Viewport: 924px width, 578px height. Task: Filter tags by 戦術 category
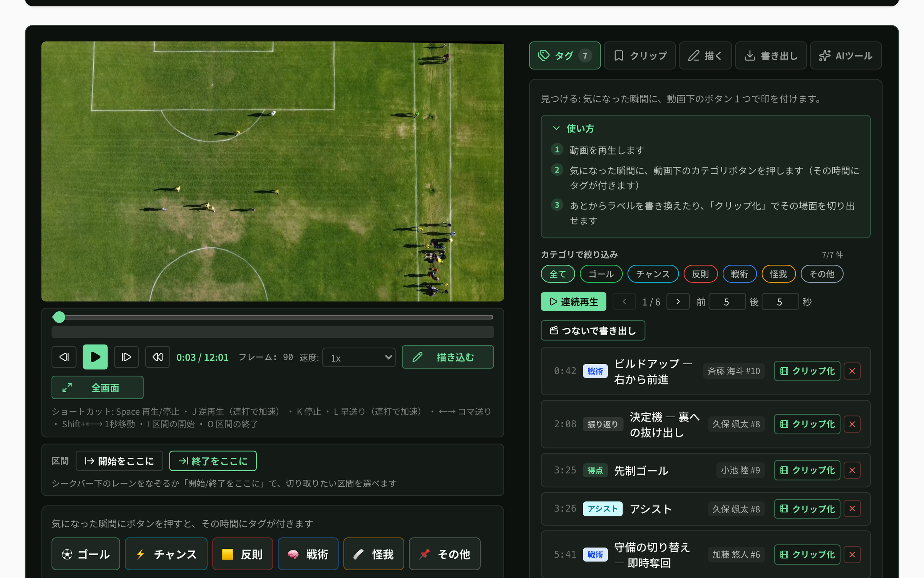pyautogui.click(x=740, y=274)
